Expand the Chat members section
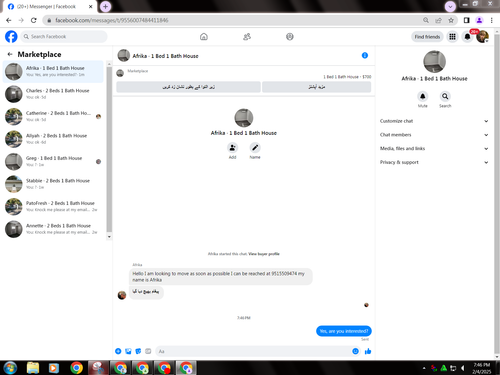Screen dimensions: 500x375 (434, 135)
